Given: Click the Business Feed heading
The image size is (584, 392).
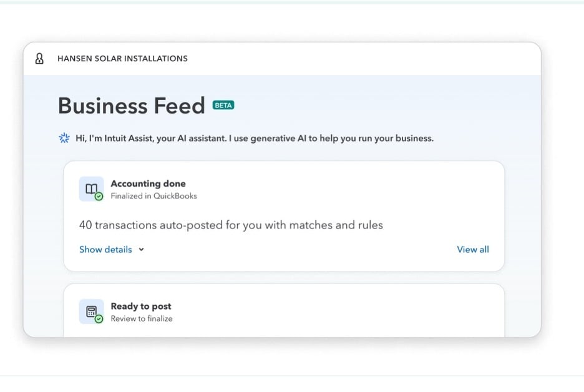Looking at the screenshot, I should click(x=132, y=105).
